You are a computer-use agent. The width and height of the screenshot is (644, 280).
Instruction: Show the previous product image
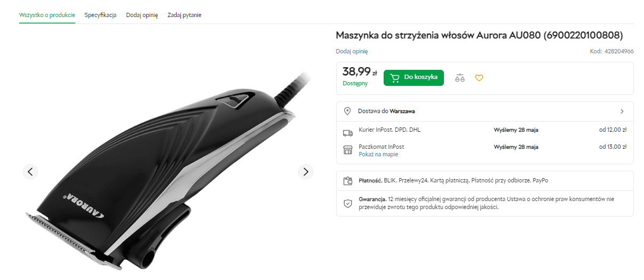[x=30, y=171]
